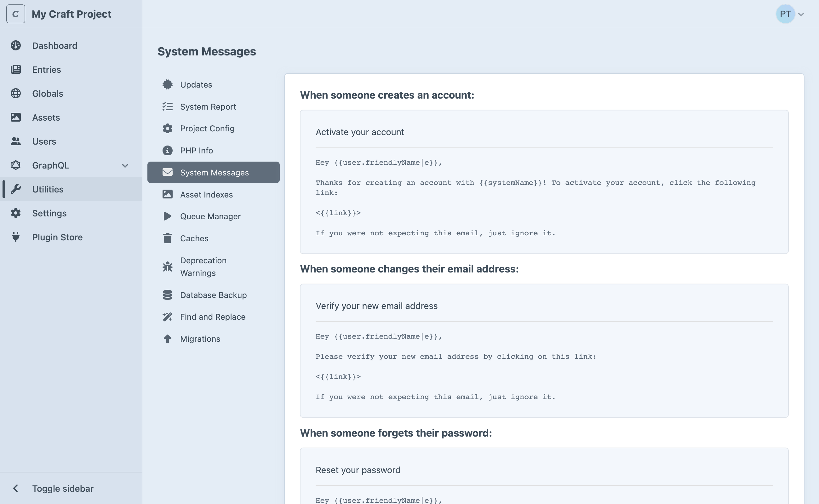Open the Dashboard icon in the sidebar

(16, 45)
